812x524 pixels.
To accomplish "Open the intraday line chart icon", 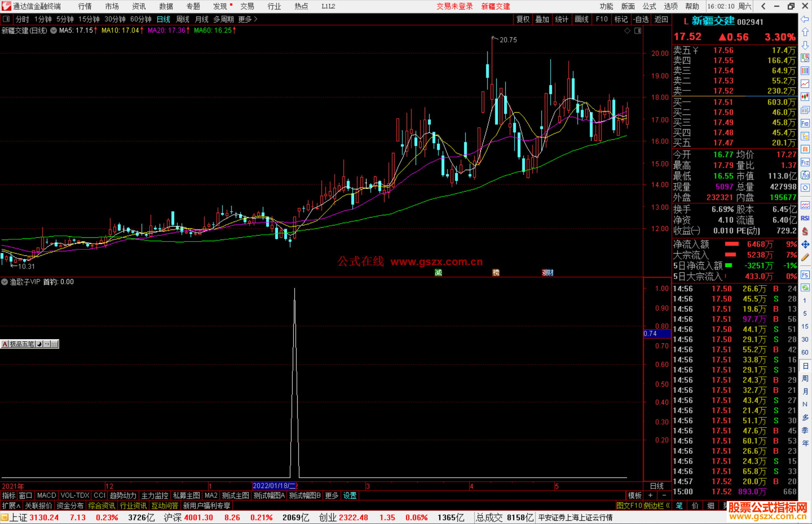I will tap(805, 84).
